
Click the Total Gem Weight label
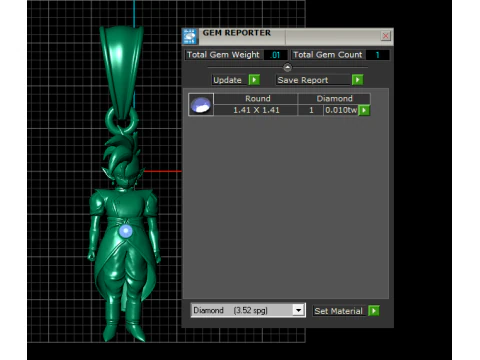[x=223, y=55]
